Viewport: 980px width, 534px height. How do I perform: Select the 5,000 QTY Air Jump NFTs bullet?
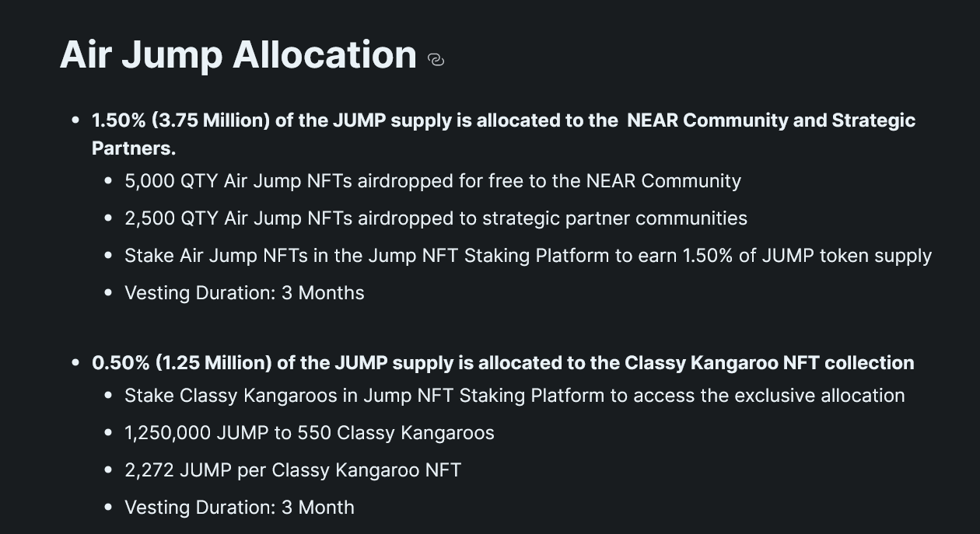point(432,181)
